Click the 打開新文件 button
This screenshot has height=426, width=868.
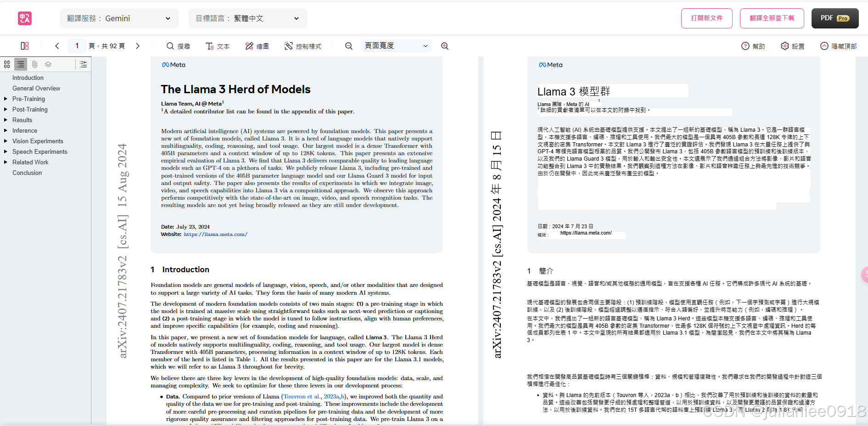(x=707, y=18)
